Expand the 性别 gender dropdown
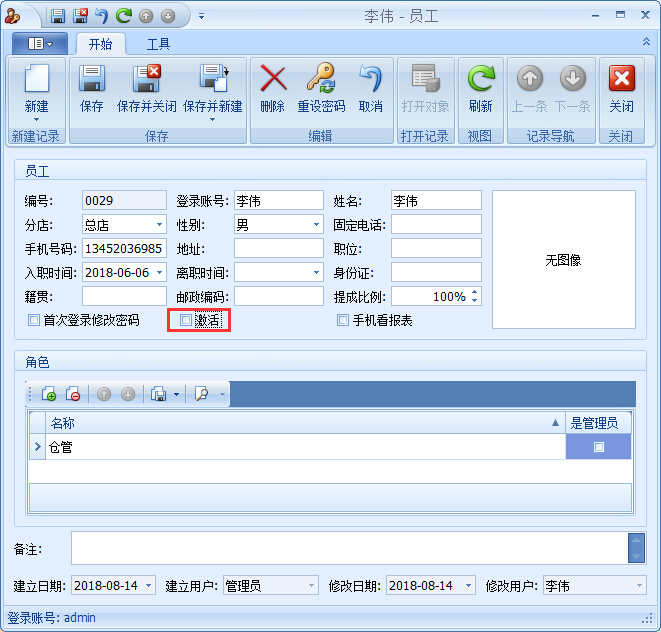The height and width of the screenshot is (632, 661). point(316,225)
